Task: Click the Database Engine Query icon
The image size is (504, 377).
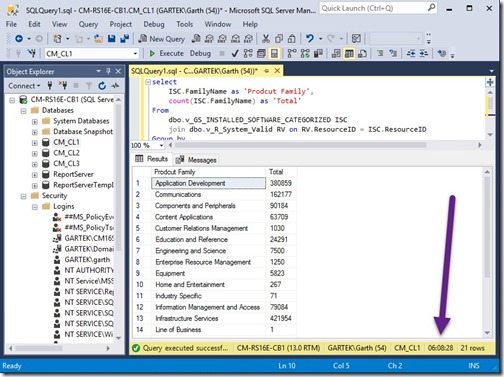Action: [196, 39]
